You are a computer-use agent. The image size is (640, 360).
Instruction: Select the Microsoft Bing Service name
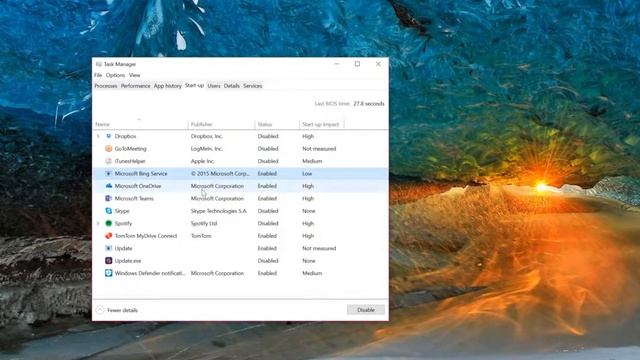pyautogui.click(x=141, y=173)
